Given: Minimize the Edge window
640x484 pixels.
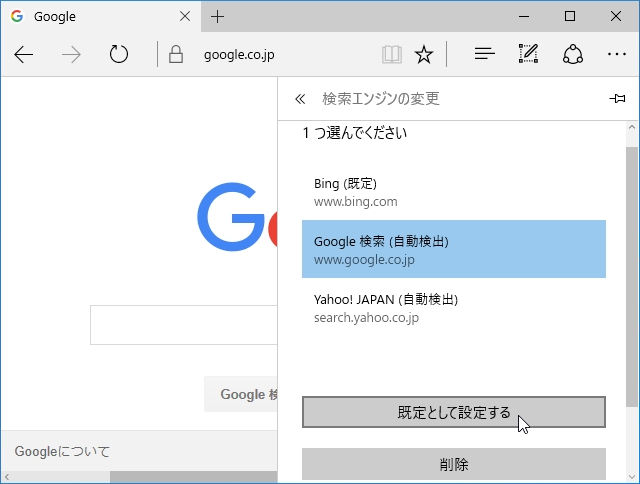Looking at the screenshot, I should click(524, 16).
